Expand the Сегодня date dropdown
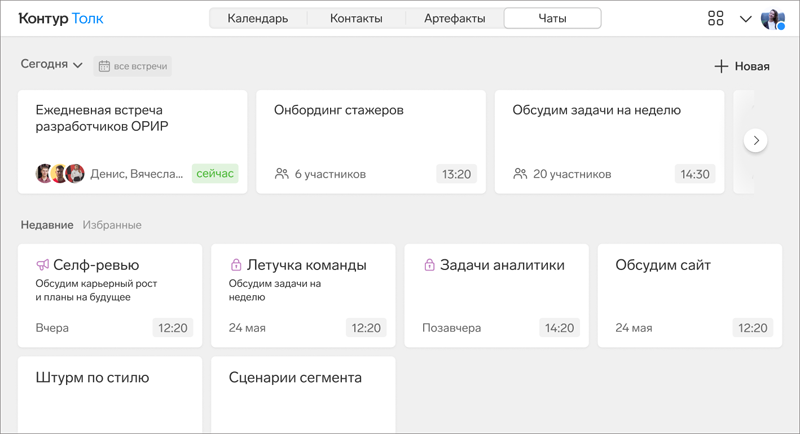This screenshot has width=800, height=434. point(52,64)
